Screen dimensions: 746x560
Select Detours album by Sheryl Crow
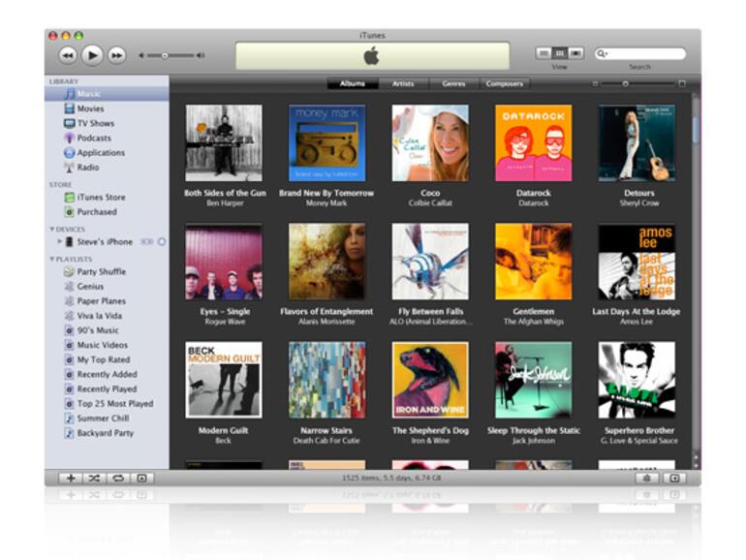pyautogui.click(x=637, y=142)
